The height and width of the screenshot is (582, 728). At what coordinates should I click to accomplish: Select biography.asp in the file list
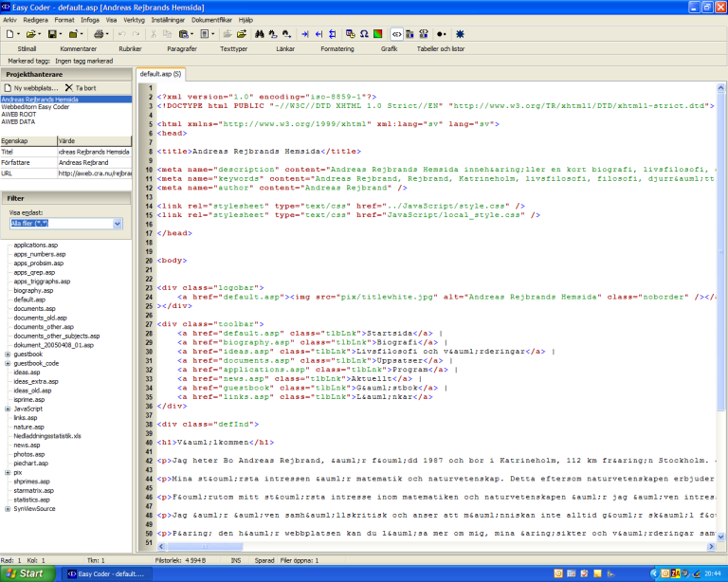[33, 291]
